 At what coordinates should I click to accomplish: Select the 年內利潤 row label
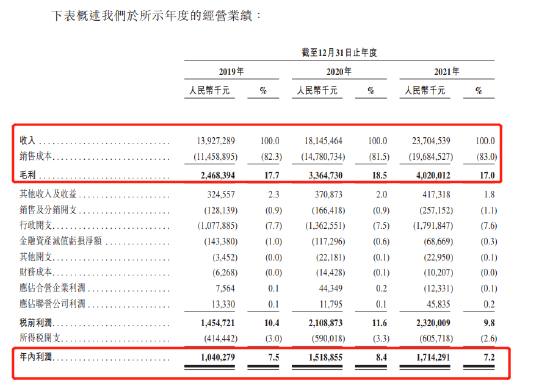coord(36,357)
